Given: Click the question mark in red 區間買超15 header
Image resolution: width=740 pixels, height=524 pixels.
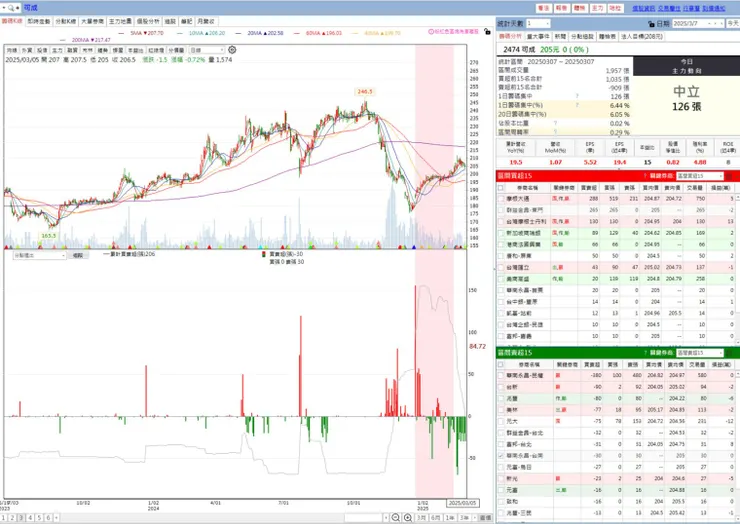Looking at the screenshot, I should (645, 176).
